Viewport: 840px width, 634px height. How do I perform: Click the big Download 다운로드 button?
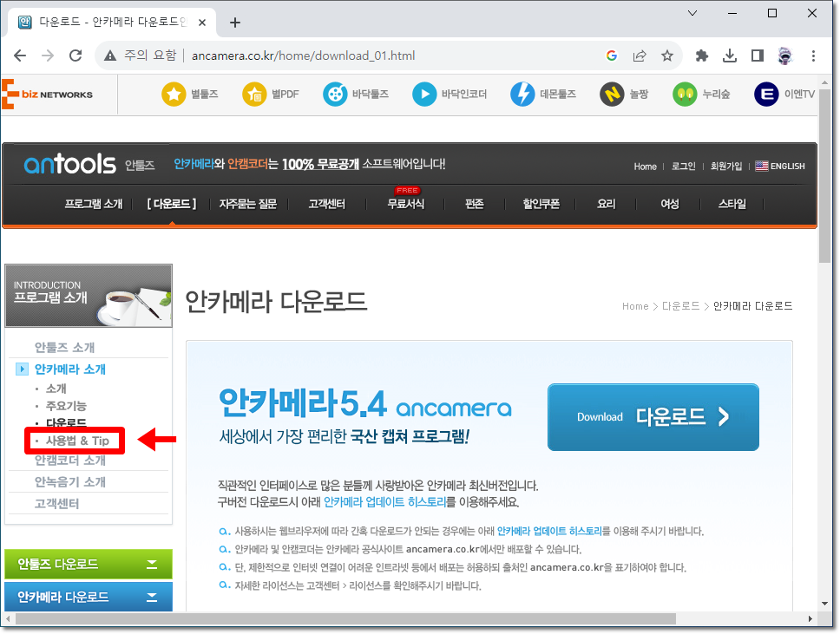pyautogui.click(x=653, y=417)
